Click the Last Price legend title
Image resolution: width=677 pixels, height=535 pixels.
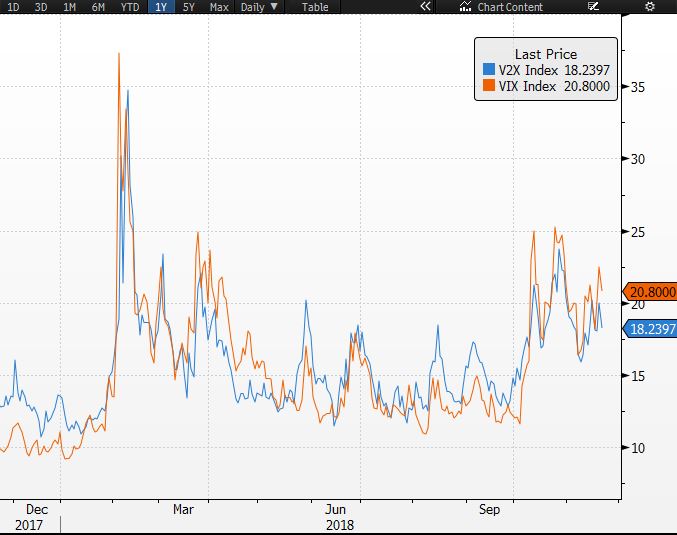coord(546,54)
